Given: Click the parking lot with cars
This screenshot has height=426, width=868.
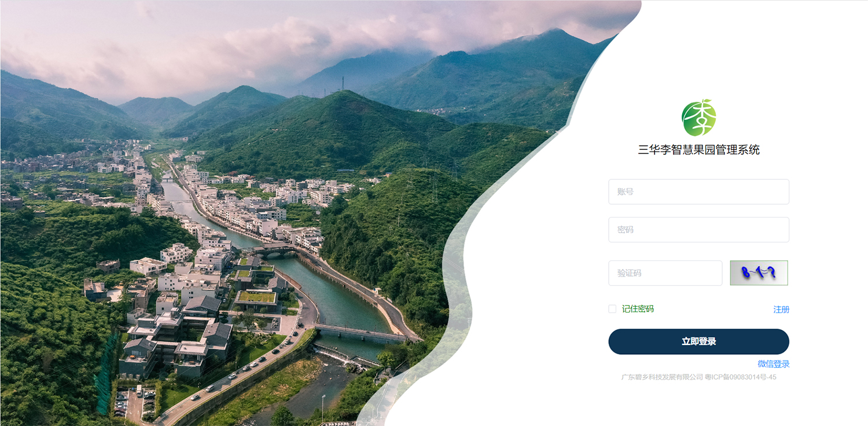Looking at the screenshot, I should [135, 402].
